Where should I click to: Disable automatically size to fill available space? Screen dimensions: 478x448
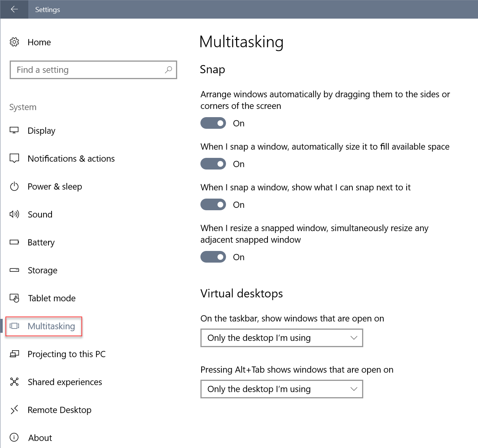tap(213, 164)
